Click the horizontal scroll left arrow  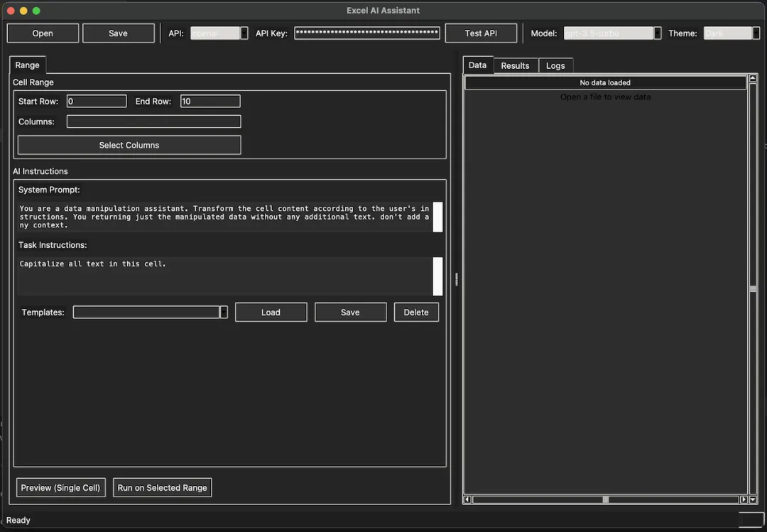pyautogui.click(x=467, y=500)
